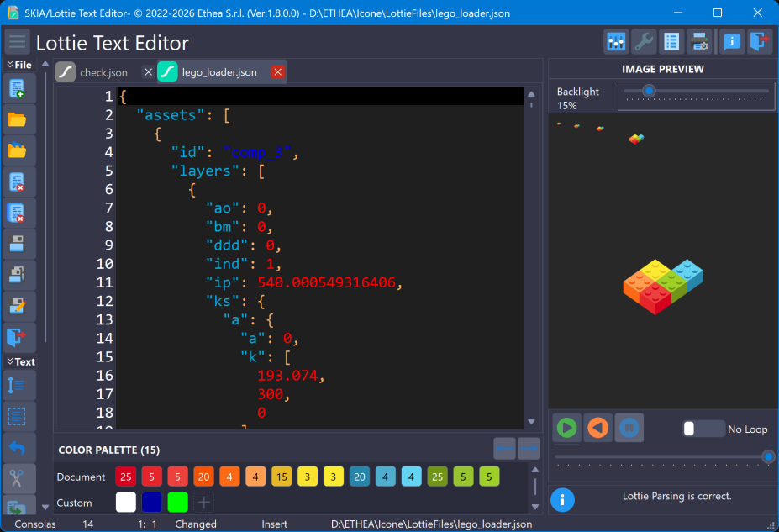
Task: Adjust the Backlight slider handle
Action: pos(649,91)
